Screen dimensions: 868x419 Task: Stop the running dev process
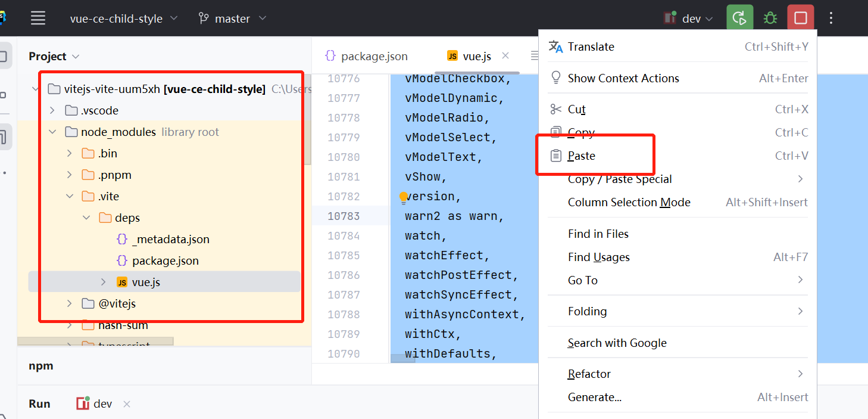800,17
